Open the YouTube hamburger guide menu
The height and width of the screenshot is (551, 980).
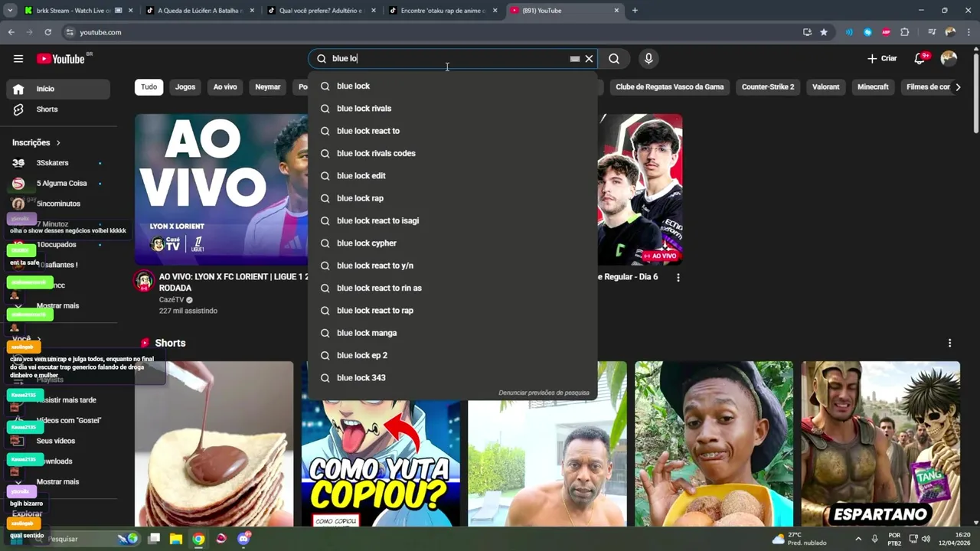tap(18, 59)
